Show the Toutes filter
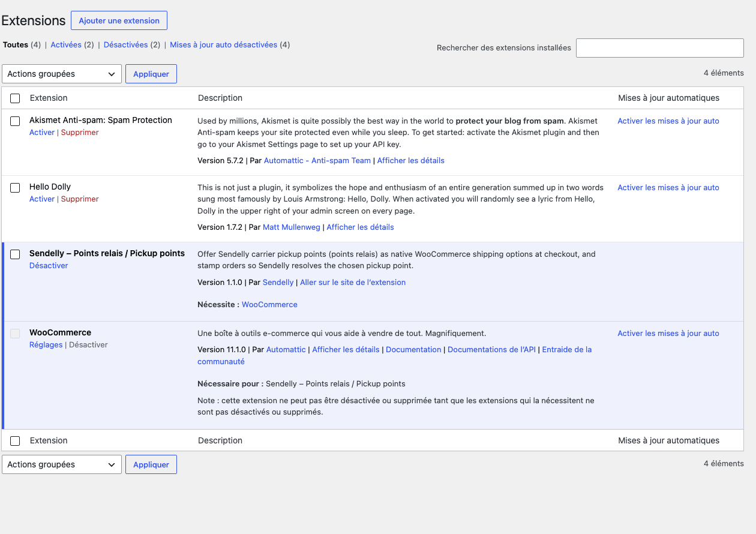 point(16,45)
